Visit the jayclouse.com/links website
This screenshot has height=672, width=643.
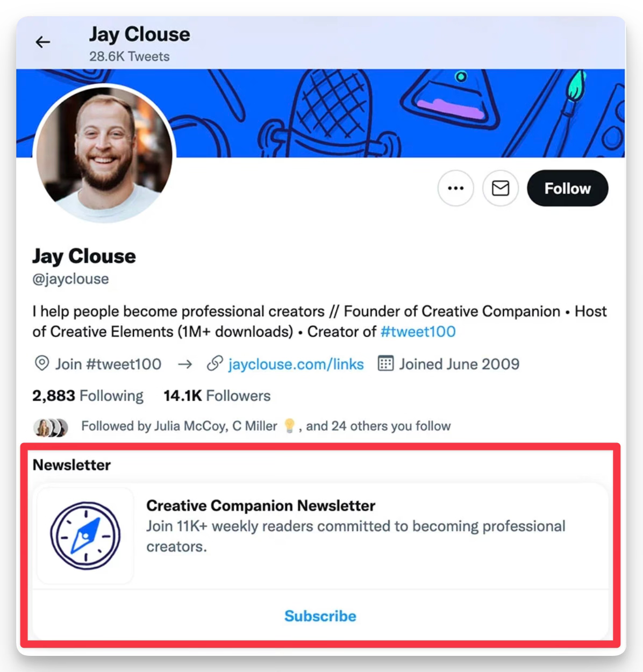click(x=296, y=364)
